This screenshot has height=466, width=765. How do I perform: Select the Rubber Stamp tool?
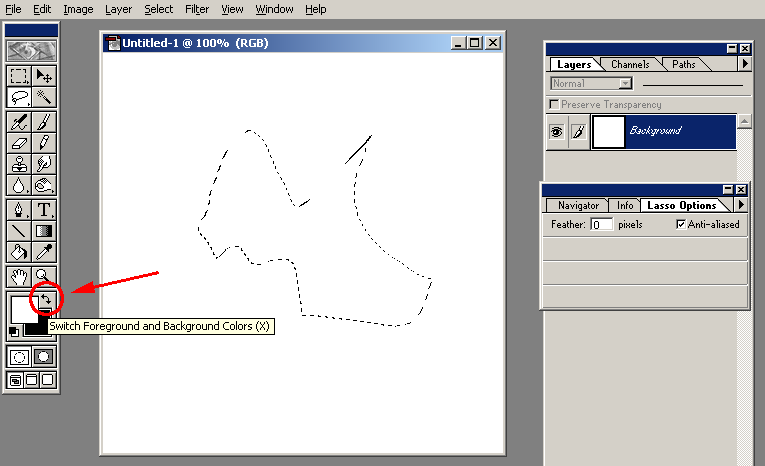pos(19,164)
